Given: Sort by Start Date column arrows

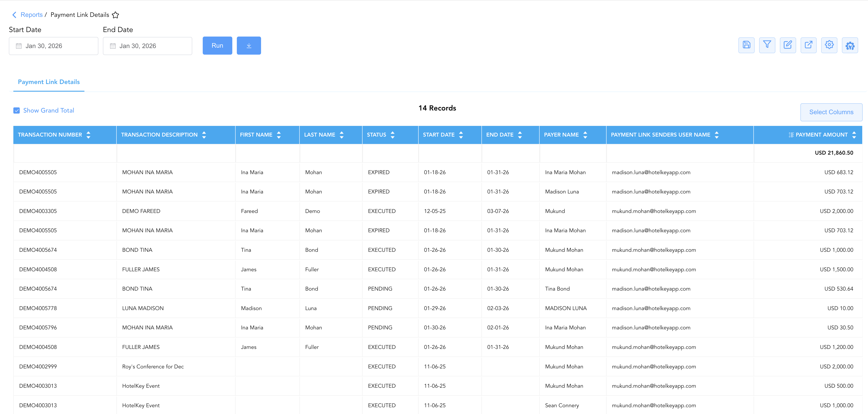Looking at the screenshot, I should [x=461, y=135].
